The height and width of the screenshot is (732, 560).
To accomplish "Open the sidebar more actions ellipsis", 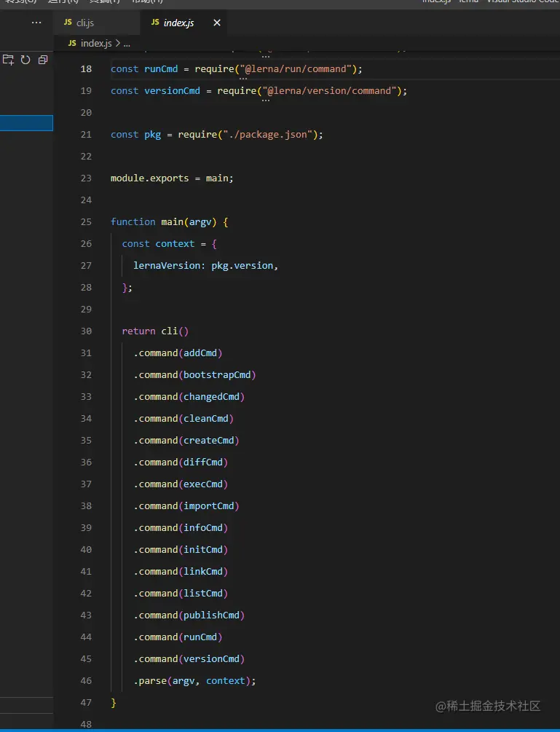I will (36, 23).
